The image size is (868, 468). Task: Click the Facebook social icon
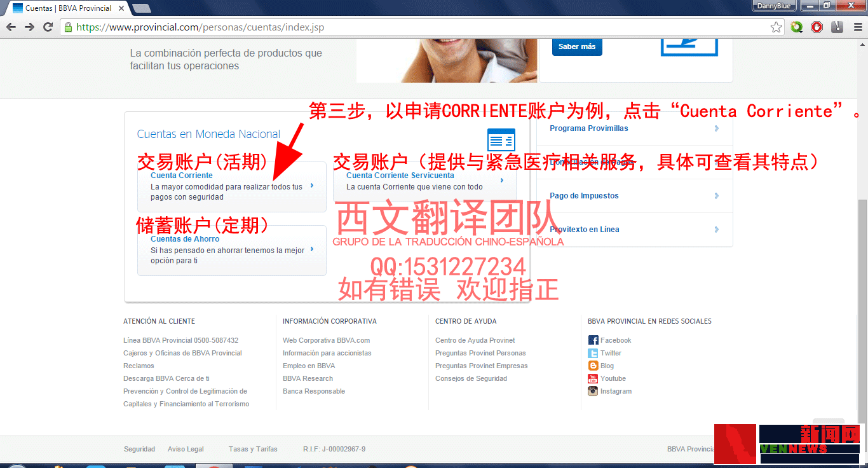593,340
